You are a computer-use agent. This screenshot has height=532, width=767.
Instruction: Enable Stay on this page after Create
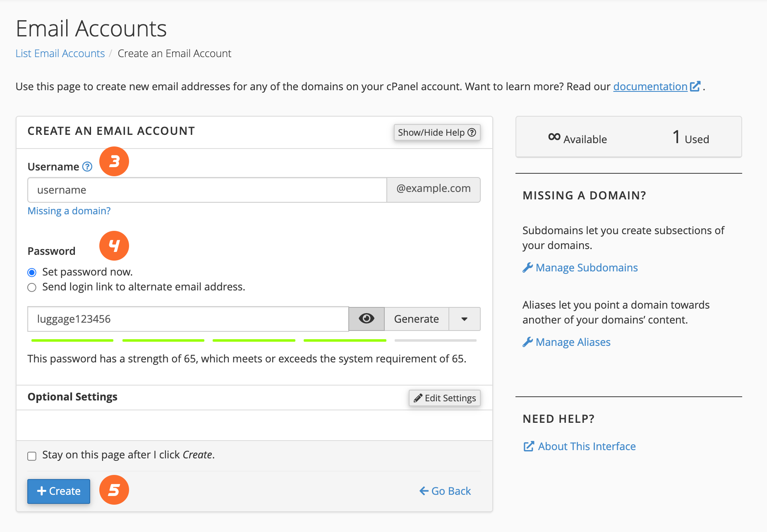tap(32, 456)
